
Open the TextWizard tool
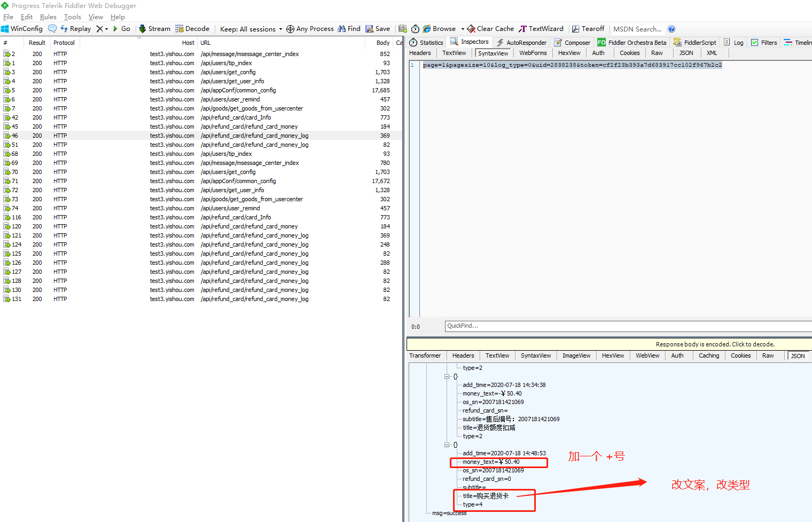[541, 29]
